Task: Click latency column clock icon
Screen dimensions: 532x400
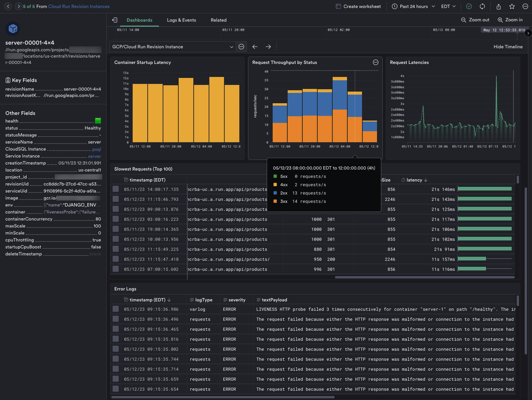Action: (x=403, y=180)
